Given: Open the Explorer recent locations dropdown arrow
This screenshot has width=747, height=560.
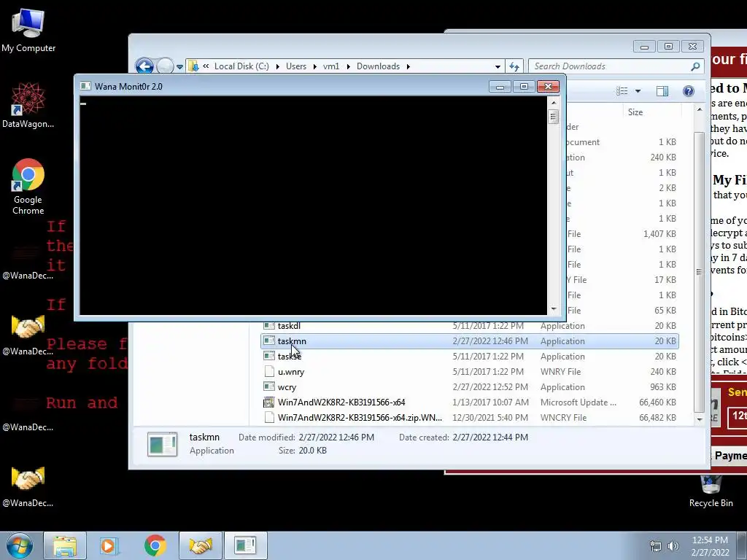Looking at the screenshot, I should (x=179, y=66).
